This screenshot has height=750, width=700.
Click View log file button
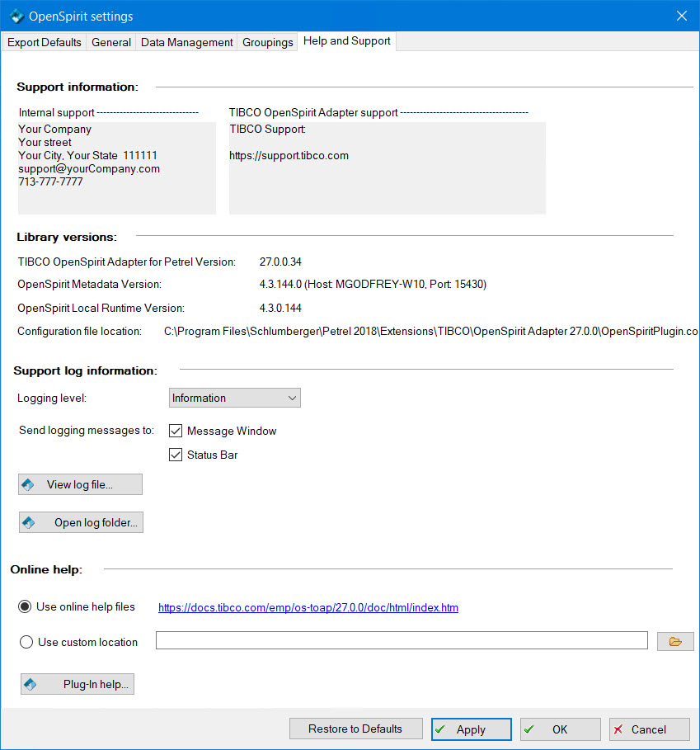(x=80, y=484)
